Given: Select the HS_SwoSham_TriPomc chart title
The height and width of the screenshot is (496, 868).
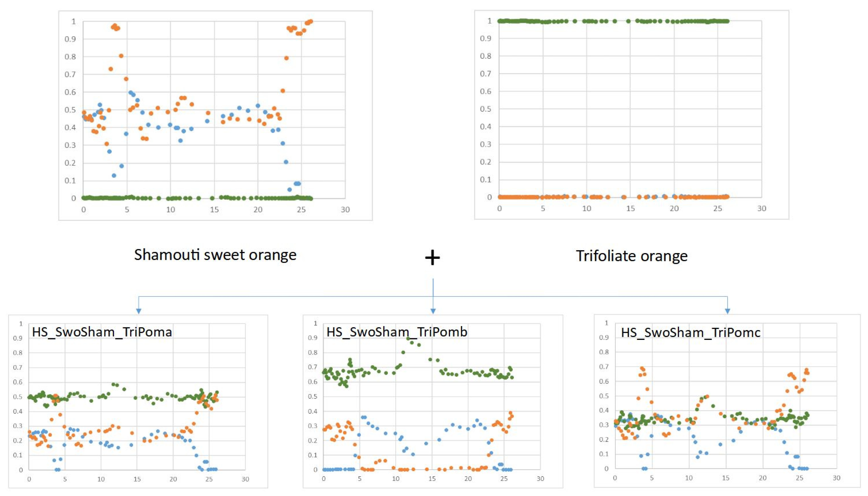Looking at the screenshot, I should click(x=691, y=333).
